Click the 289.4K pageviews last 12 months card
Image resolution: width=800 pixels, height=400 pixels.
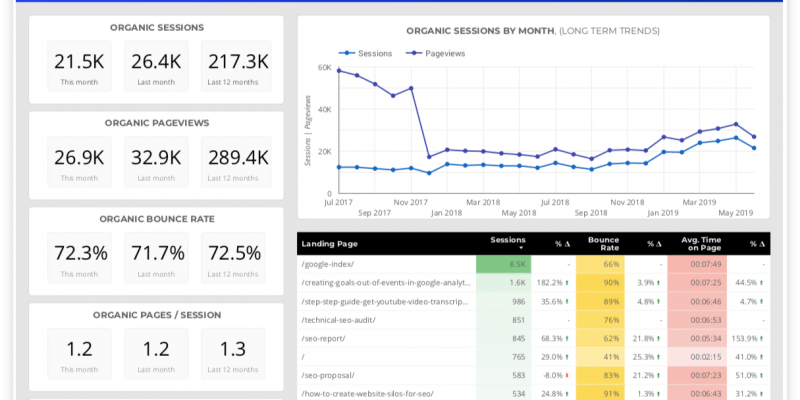click(235, 162)
